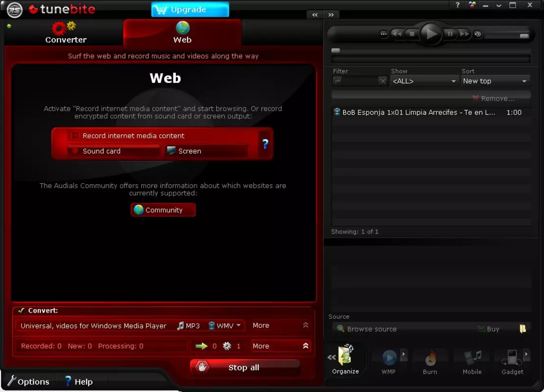
Task: Stop playback with the stop button
Action: (x=412, y=34)
